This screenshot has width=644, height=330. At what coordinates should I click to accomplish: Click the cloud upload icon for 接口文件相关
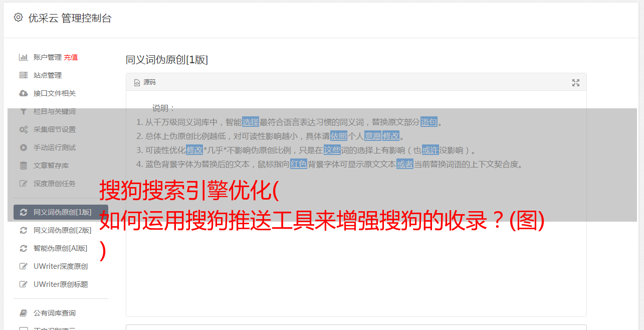pyautogui.click(x=23, y=93)
